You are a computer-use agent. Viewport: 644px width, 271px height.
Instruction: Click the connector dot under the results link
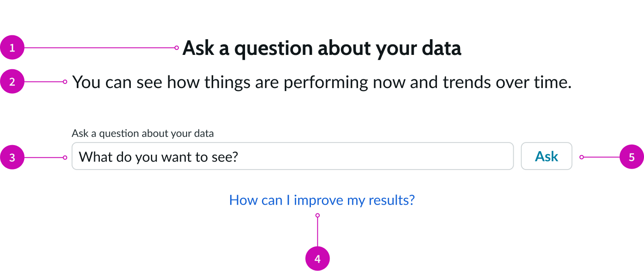tap(318, 214)
